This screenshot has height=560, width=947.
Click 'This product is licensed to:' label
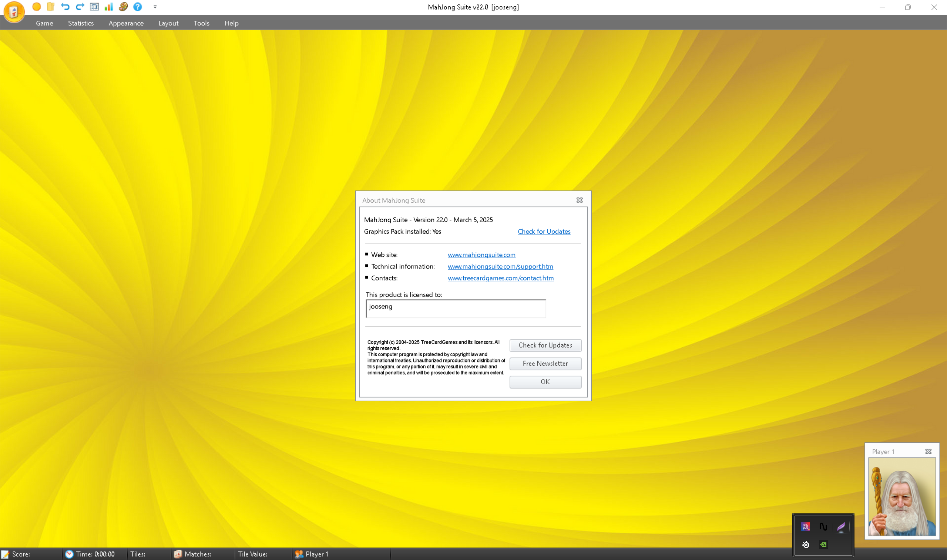pos(403,295)
